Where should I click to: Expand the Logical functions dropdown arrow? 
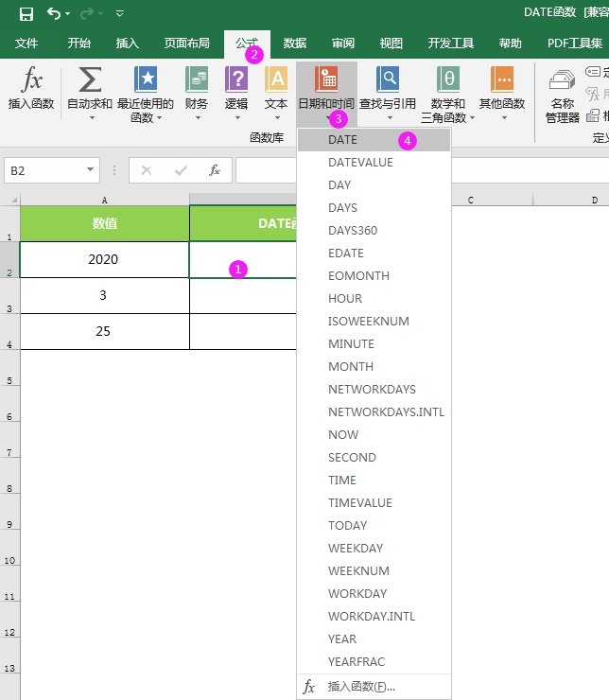click(237, 118)
